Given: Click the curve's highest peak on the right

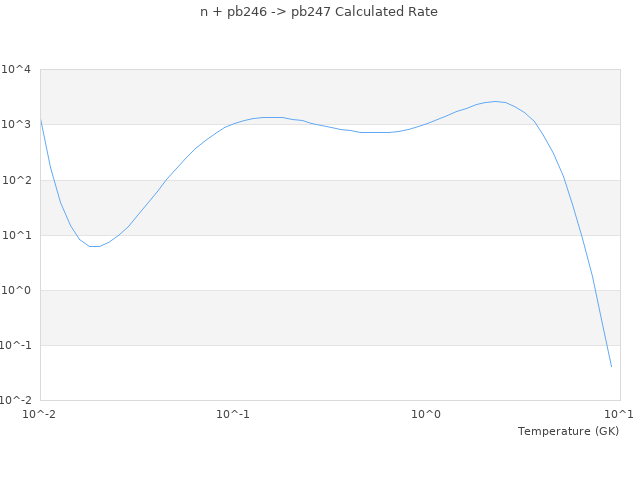Looking at the screenshot, I should coord(495,101).
